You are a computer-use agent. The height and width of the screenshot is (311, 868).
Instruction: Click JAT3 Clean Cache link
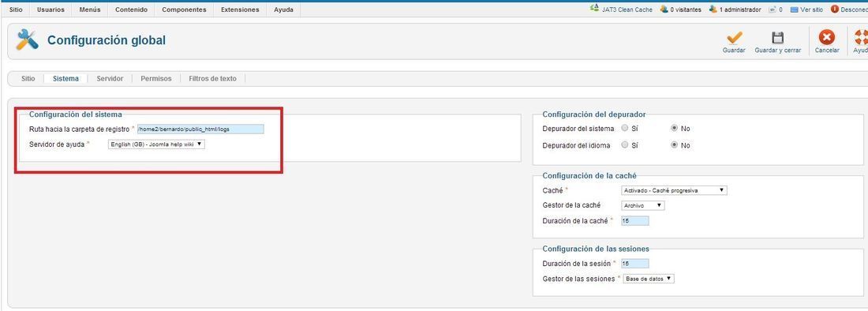[627, 10]
